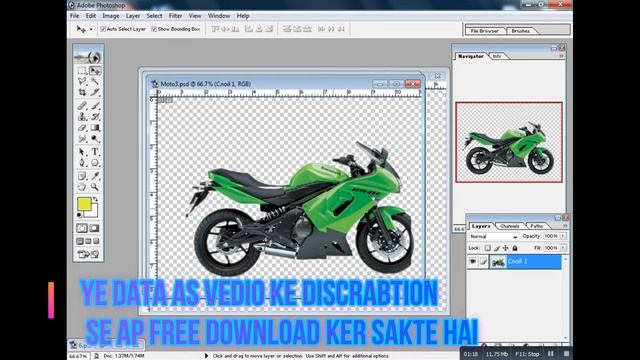
Task: Select the Healing Brush tool
Action: 82,106
